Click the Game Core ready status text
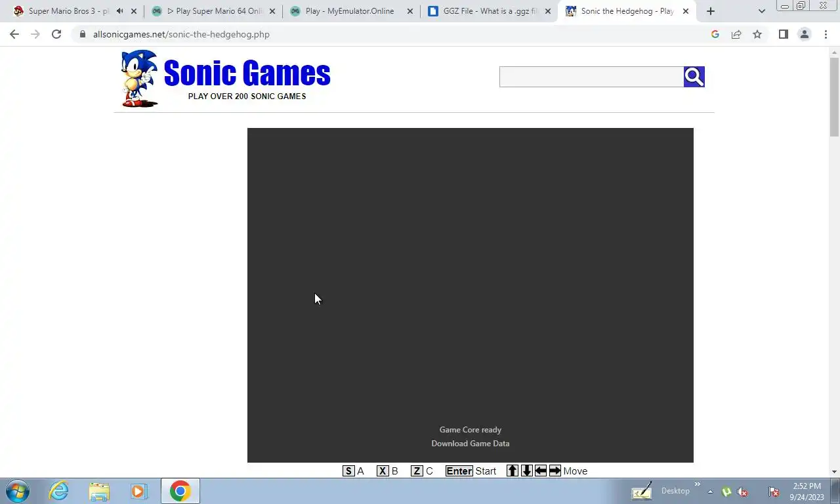 [x=470, y=430]
